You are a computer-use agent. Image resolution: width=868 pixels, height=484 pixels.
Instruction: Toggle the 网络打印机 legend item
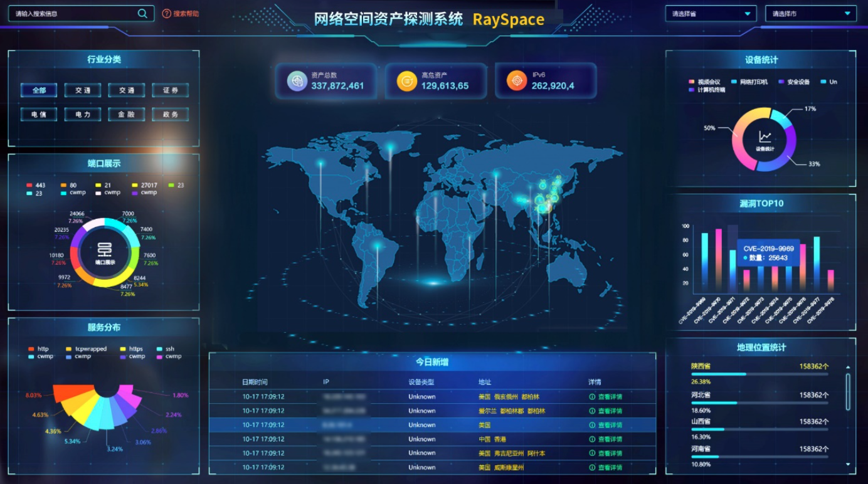[749, 82]
